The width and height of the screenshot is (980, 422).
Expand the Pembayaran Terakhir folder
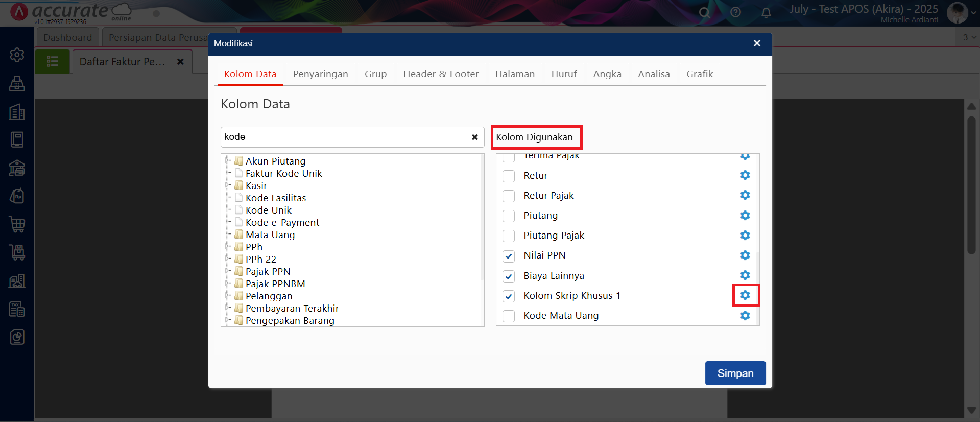pyautogui.click(x=228, y=308)
